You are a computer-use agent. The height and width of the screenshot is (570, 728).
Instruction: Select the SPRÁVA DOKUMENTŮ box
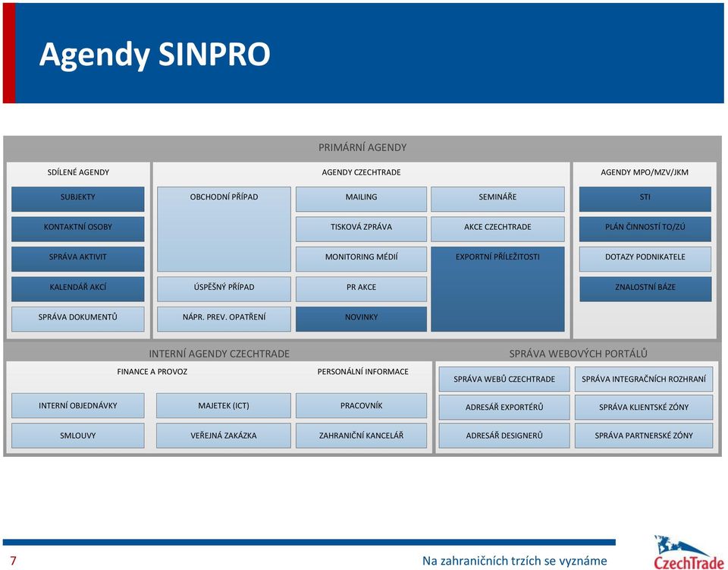(78, 319)
